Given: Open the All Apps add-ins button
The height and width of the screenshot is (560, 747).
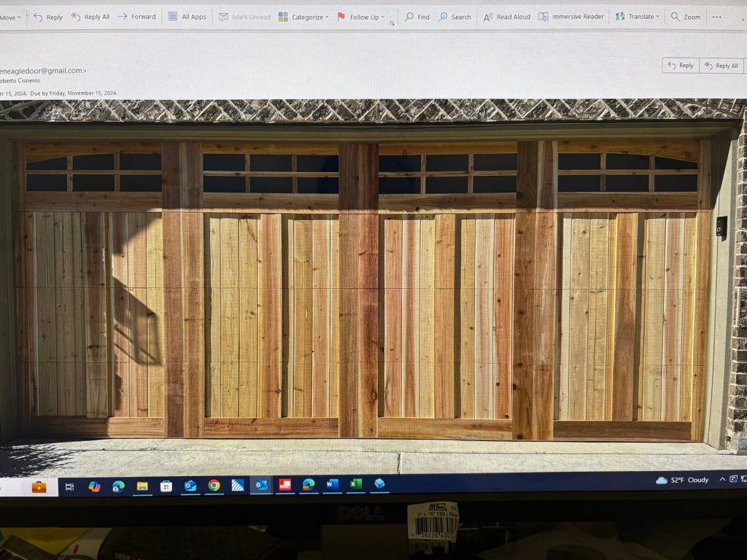Looking at the screenshot, I should point(187,16).
